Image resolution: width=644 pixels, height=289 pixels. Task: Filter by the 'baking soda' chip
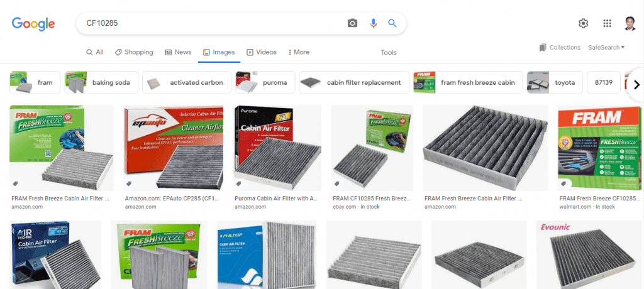(x=100, y=82)
